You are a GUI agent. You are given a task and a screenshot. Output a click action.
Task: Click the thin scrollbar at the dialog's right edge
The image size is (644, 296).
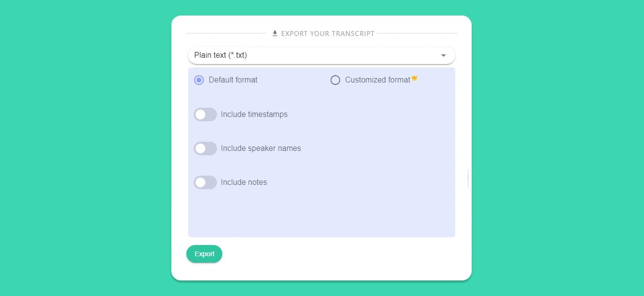click(x=468, y=179)
